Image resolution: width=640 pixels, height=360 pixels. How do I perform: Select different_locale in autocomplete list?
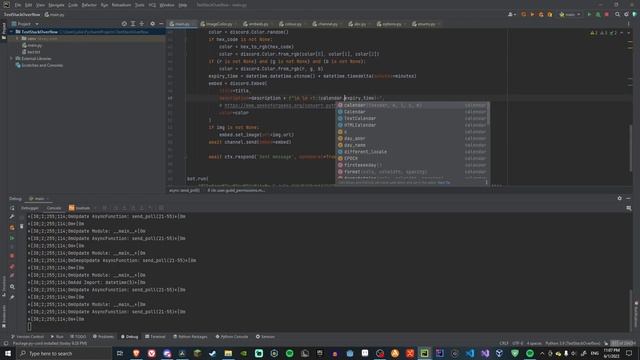click(412, 151)
